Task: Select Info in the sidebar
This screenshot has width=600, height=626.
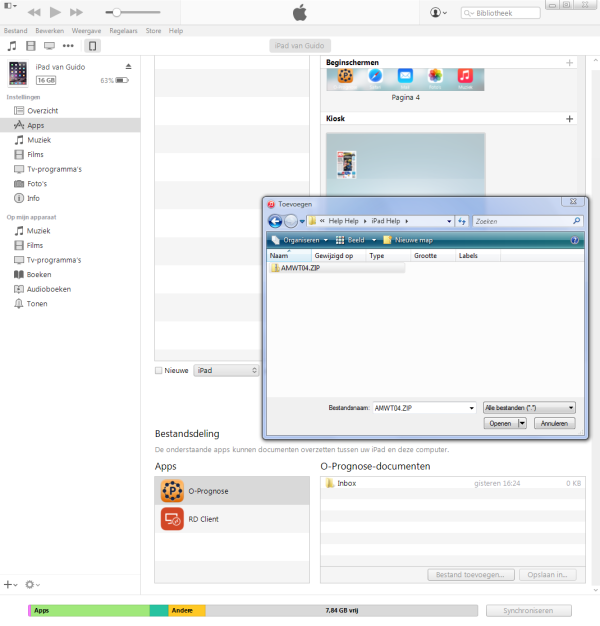Action: (70, 198)
